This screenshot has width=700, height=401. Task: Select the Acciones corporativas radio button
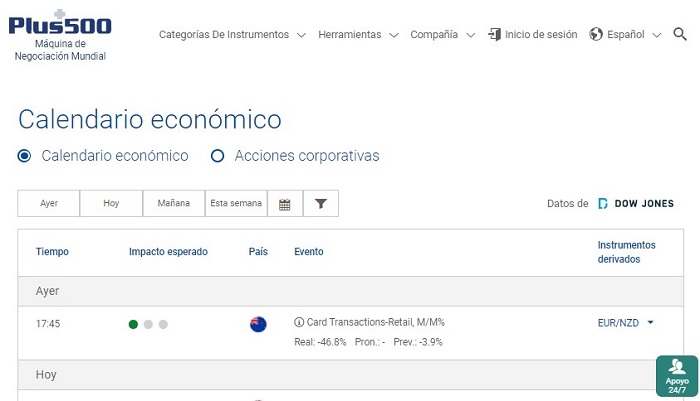pyautogui.click(x=217, y=156)
